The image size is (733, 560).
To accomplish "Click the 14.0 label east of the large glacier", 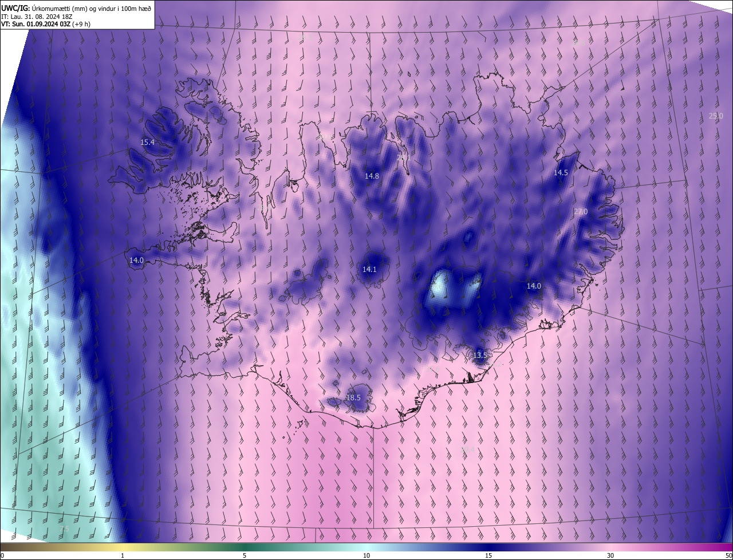I will (534, 286).
